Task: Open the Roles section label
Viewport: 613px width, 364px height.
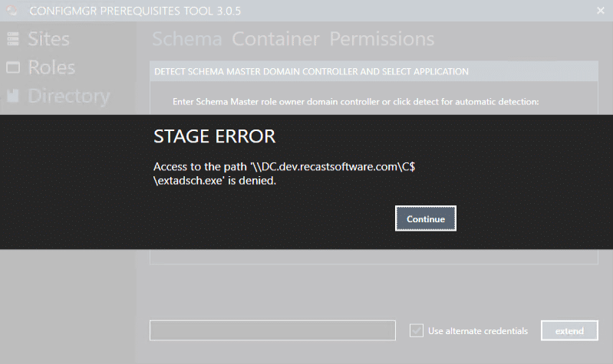Action: (51, 67)
